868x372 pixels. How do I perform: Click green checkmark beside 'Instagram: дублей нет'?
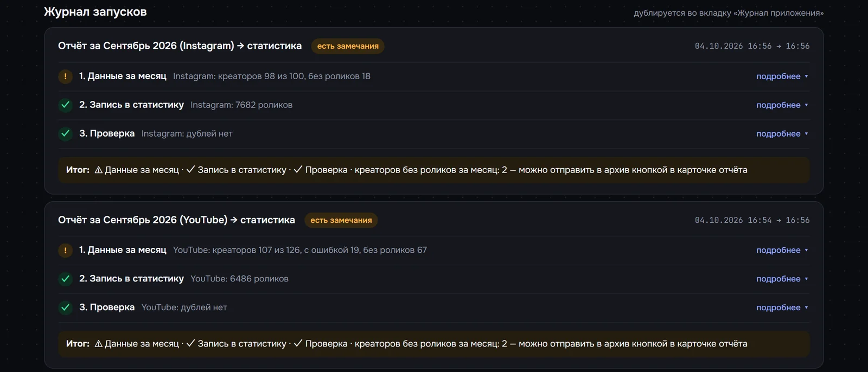click(65, 133)
